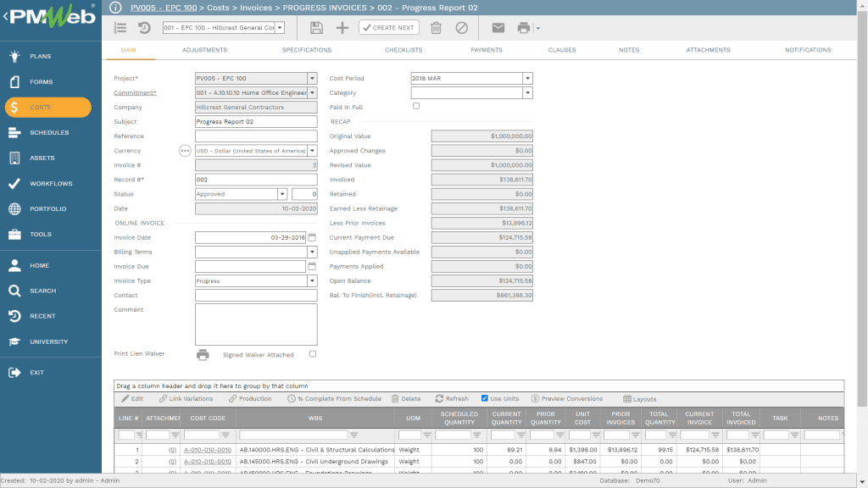Screen dimensions: 868x488
Task: Open the Tools briefcase icon
Action: (x=15, y=234)
